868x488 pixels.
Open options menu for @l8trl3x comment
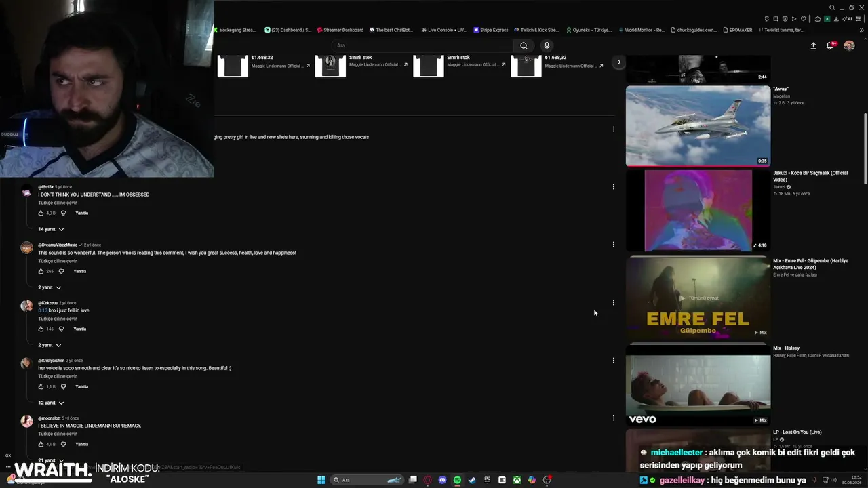click(x=614, y=187)
